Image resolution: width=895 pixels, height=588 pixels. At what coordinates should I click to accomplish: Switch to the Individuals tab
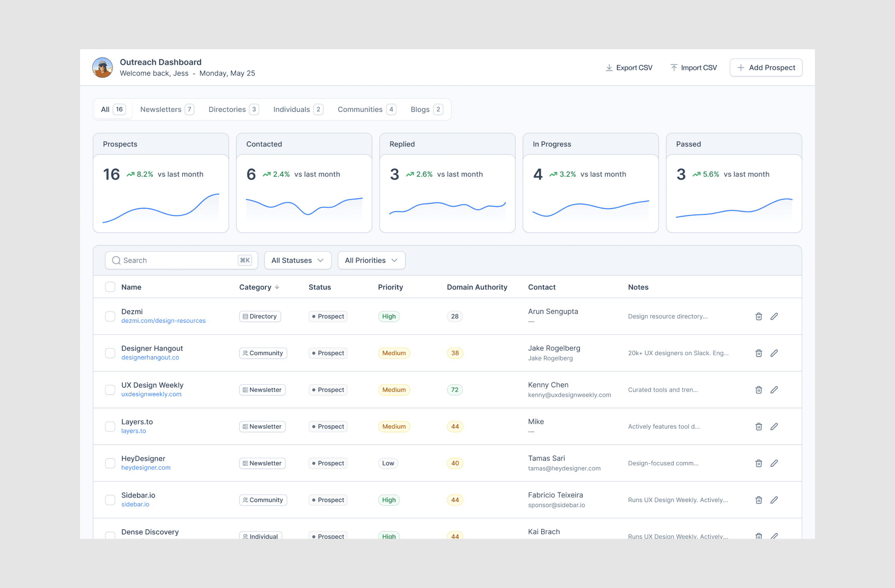tap(298, 110)
